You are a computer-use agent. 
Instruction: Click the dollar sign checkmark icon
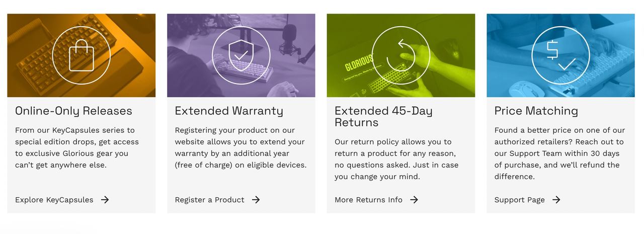[560, 55]
